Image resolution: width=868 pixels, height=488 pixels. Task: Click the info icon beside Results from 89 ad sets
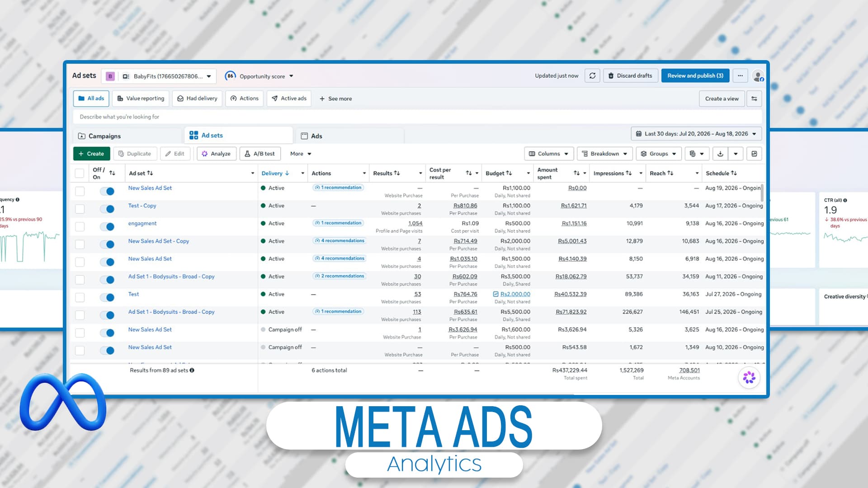(192, 370)
